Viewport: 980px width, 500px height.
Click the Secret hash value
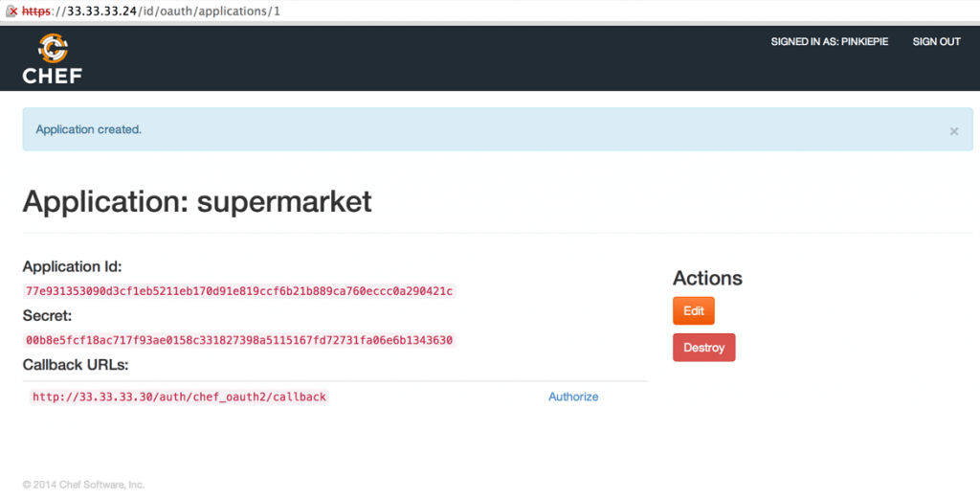(x=238, y=340)
